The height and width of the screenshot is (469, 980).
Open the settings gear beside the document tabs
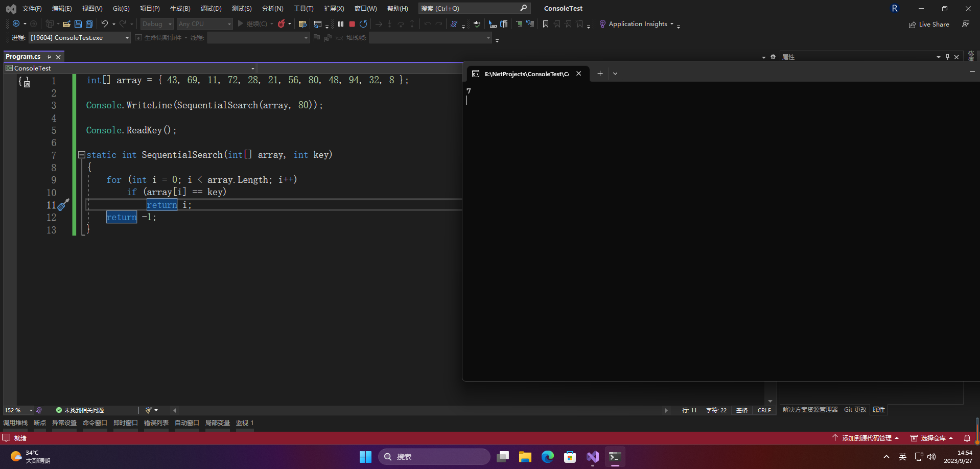click(x=773, y=57)
